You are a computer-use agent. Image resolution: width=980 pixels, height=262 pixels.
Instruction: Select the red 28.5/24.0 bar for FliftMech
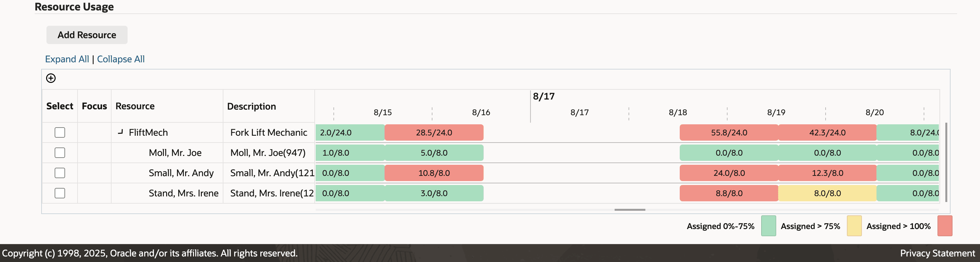click(434, 132)
